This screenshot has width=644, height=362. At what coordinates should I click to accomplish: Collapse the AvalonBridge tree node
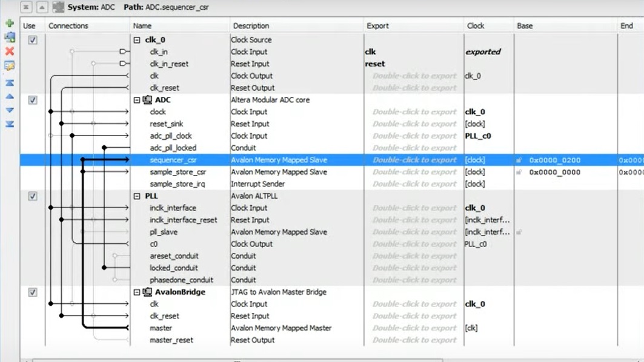click(137, 292)
